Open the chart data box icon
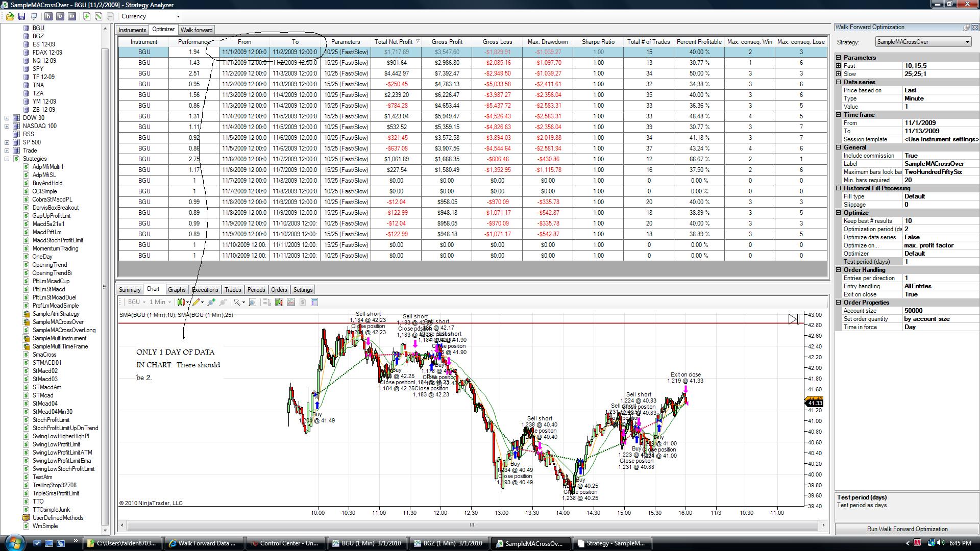Viewport: 980px width, 551px height. (314, 302)
